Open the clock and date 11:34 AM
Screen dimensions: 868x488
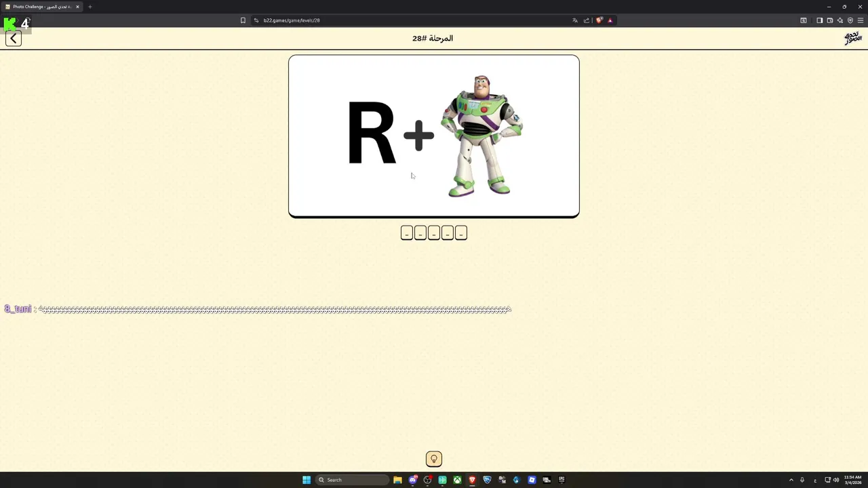[852, 480]
